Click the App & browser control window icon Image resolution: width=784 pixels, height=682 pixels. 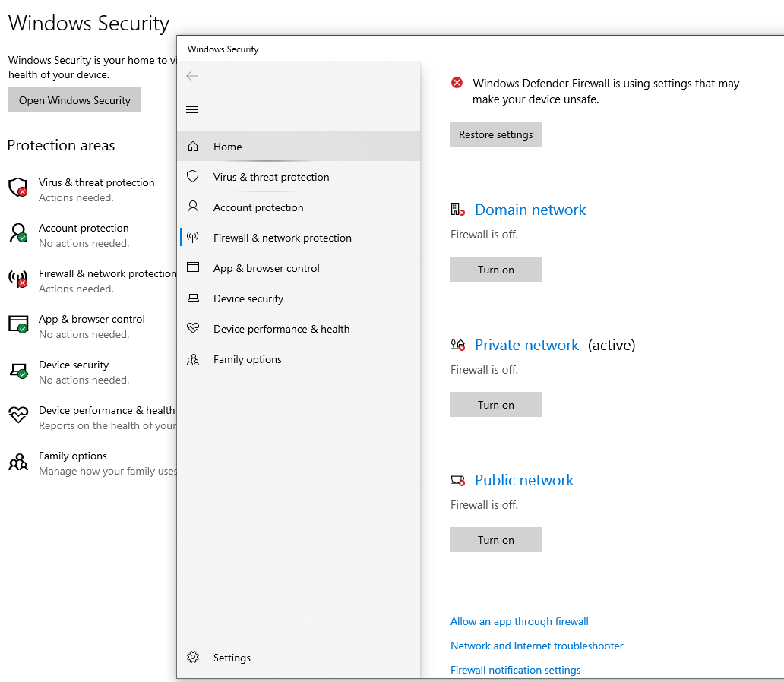pyautogui.click(x=193, y=268)
